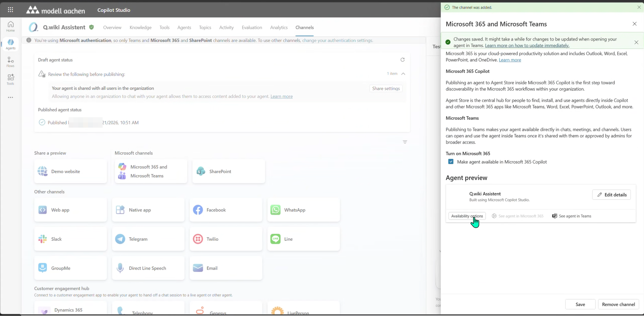The width and height of the screenshot is (644, 316).
Task: Switch to the Evaluation tab
Action: 252,27
